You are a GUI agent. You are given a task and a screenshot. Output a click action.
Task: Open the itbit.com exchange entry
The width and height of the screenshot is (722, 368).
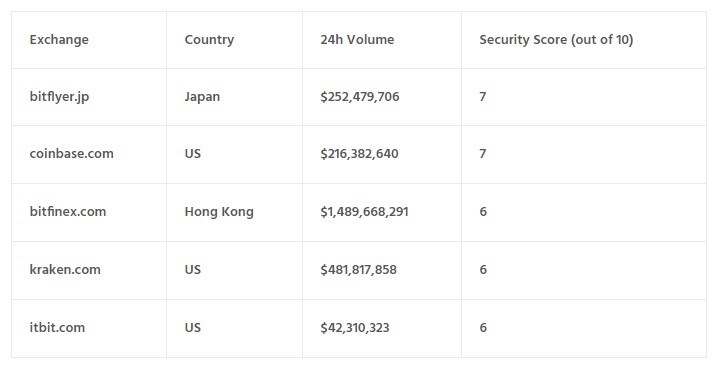point(57,327)
